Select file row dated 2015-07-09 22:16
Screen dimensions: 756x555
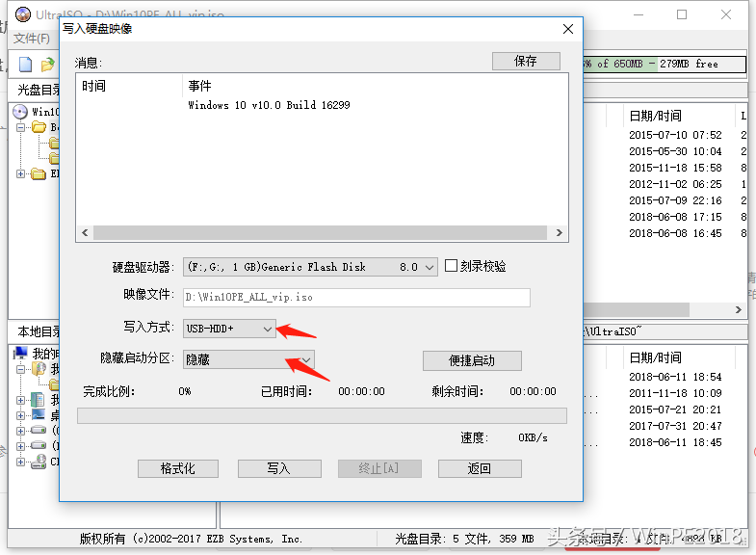675,200
